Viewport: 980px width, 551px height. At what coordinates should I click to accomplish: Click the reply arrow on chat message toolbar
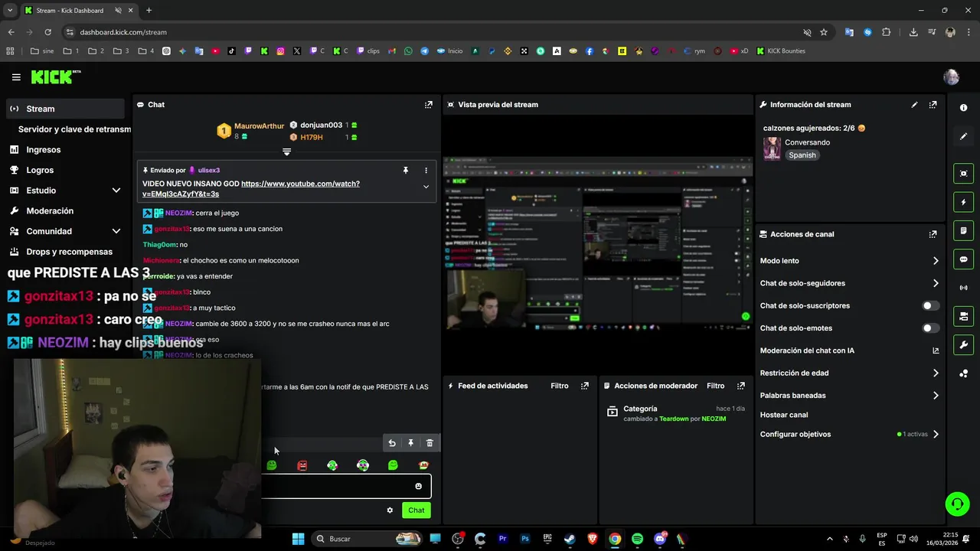point(392,443)
